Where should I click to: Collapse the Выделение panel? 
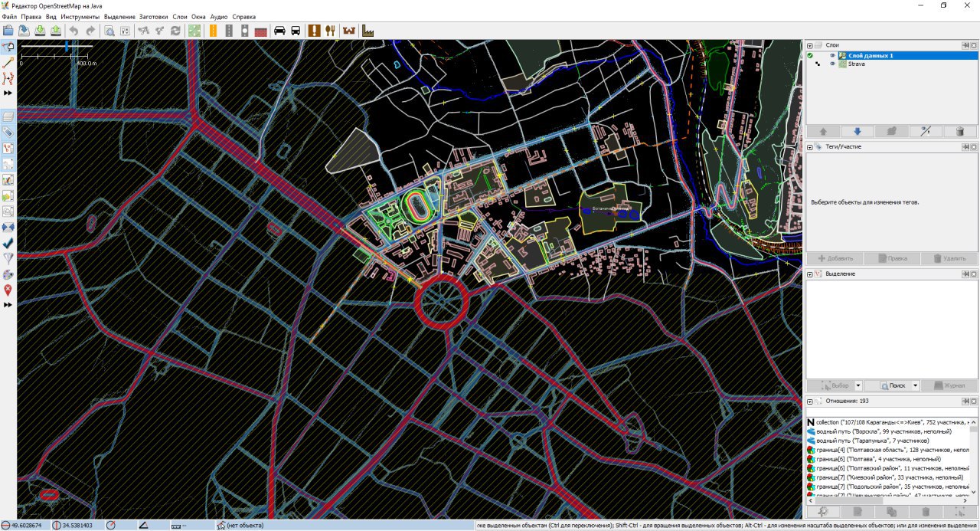click(x=809, y=274)
